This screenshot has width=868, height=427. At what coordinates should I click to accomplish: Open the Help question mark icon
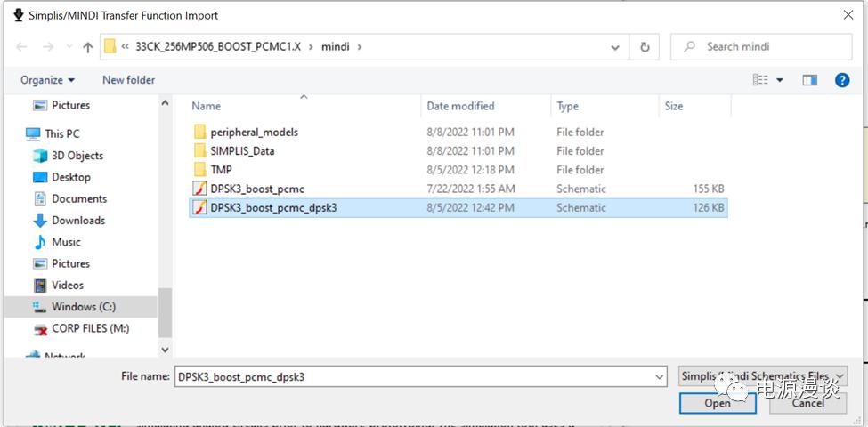(x=841, y=80)
